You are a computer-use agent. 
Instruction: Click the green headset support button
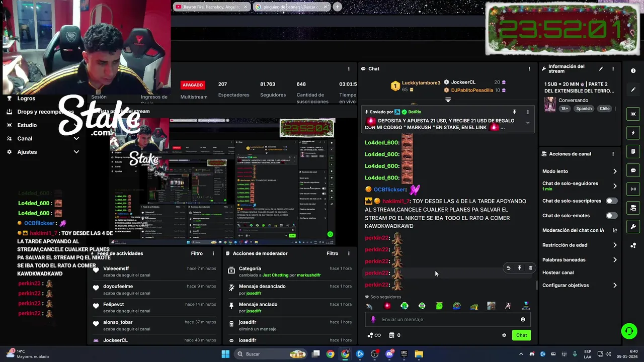coord(629,331)
